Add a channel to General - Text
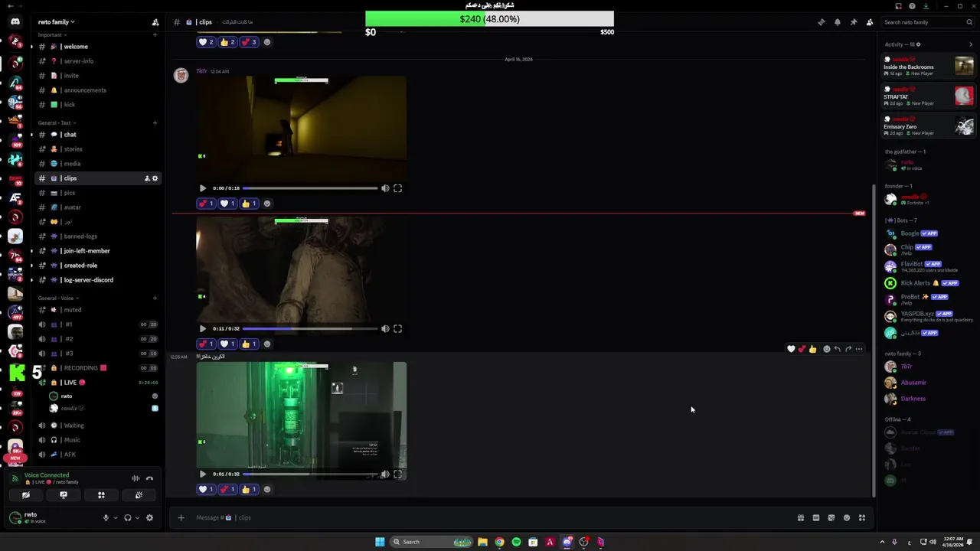 [x=155, y=122]
